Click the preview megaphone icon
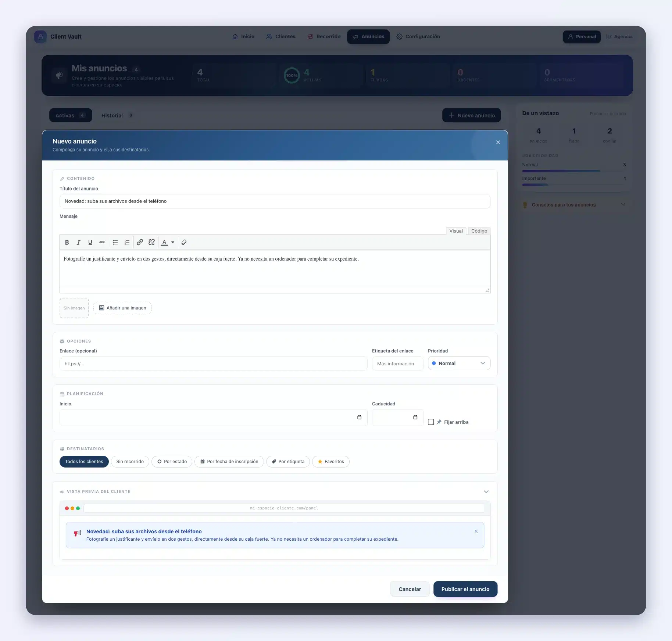The height and width of the screenshot is (641, 672). pos(77,533)
